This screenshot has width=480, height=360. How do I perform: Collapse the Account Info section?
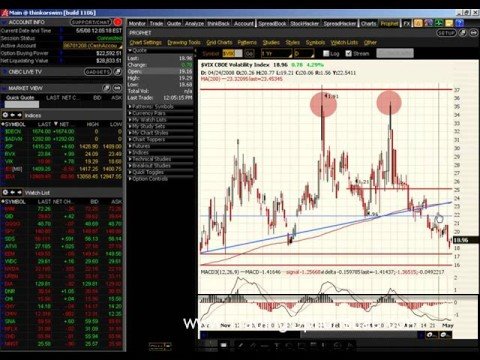click(x=4, y=22)
